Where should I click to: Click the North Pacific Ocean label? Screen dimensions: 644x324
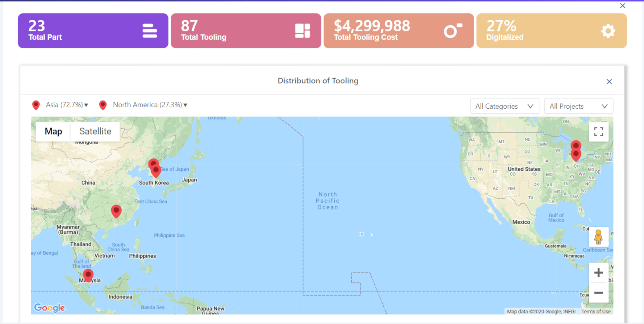(328, 201)
